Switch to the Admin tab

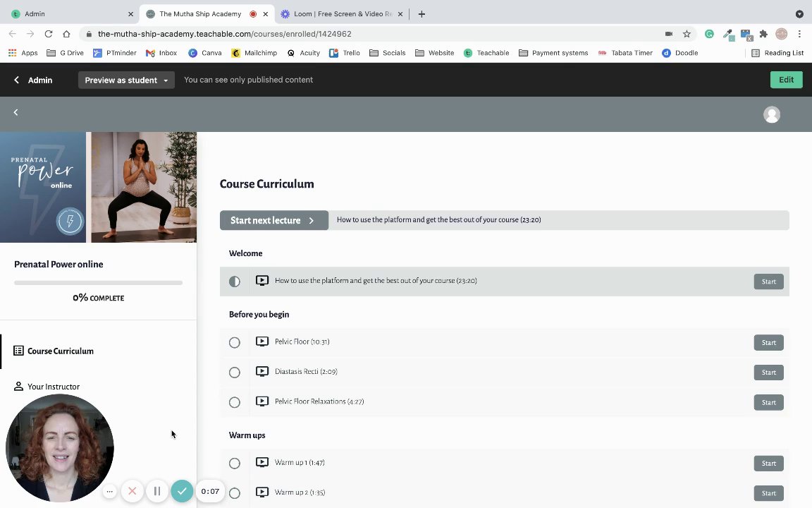coord(70,14)
